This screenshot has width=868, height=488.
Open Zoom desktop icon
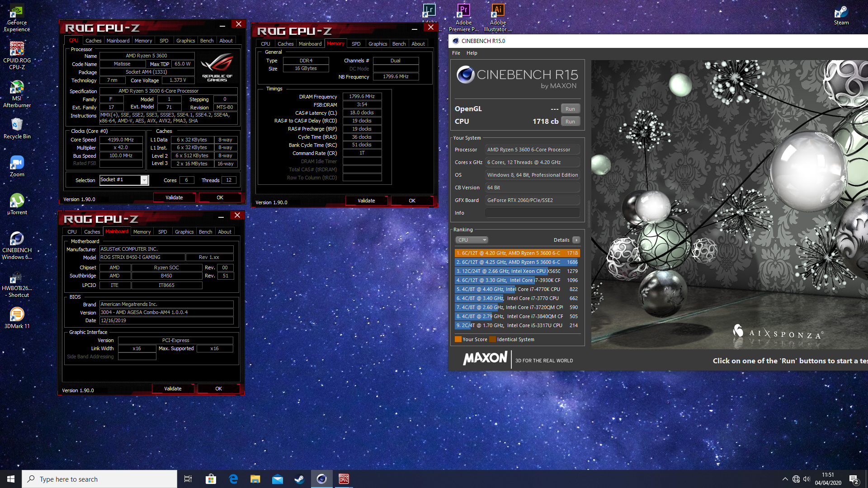[x=17, y=166]
